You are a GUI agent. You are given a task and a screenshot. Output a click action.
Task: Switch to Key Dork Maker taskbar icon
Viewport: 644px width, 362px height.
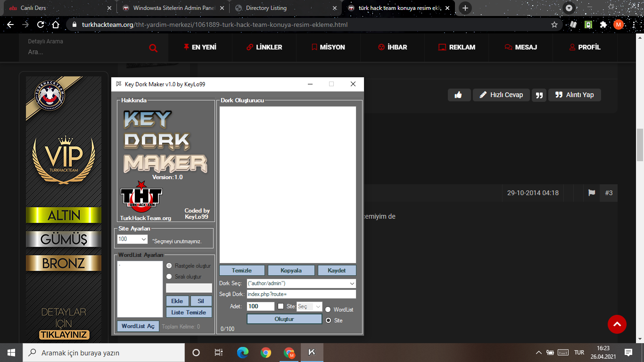312,353
